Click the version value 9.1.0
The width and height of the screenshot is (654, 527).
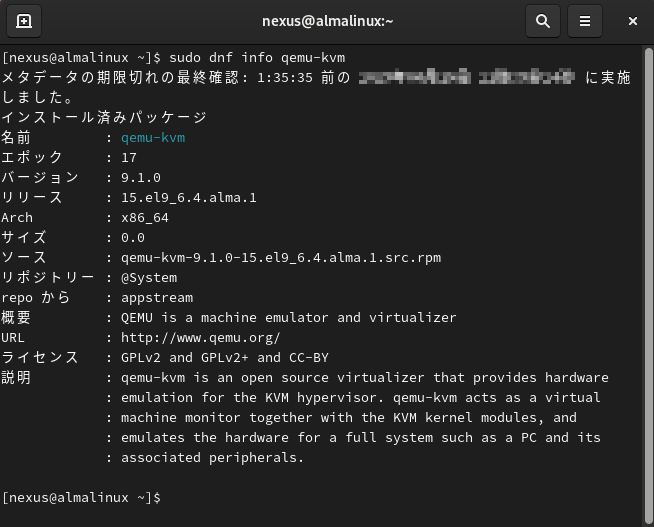141,178
